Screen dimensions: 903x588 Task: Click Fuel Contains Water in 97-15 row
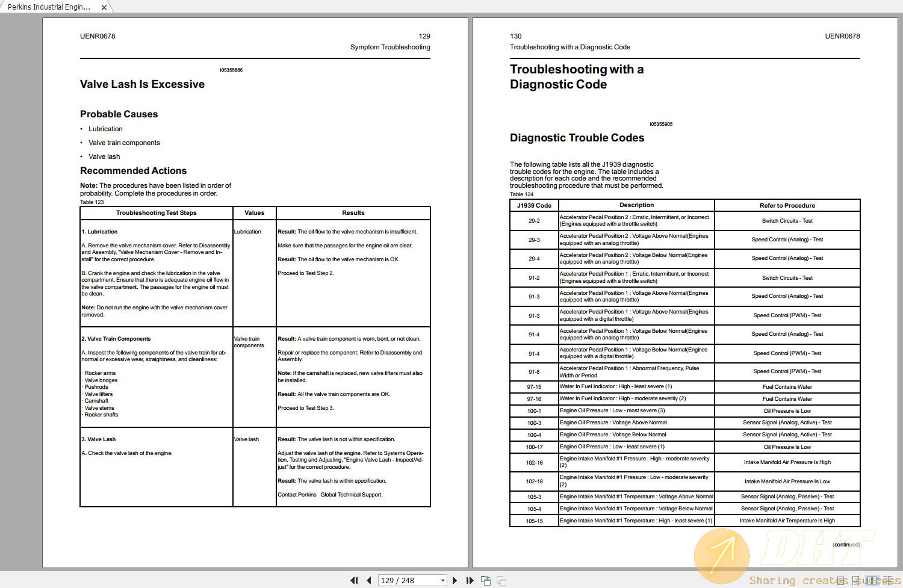tap(787, 387)
